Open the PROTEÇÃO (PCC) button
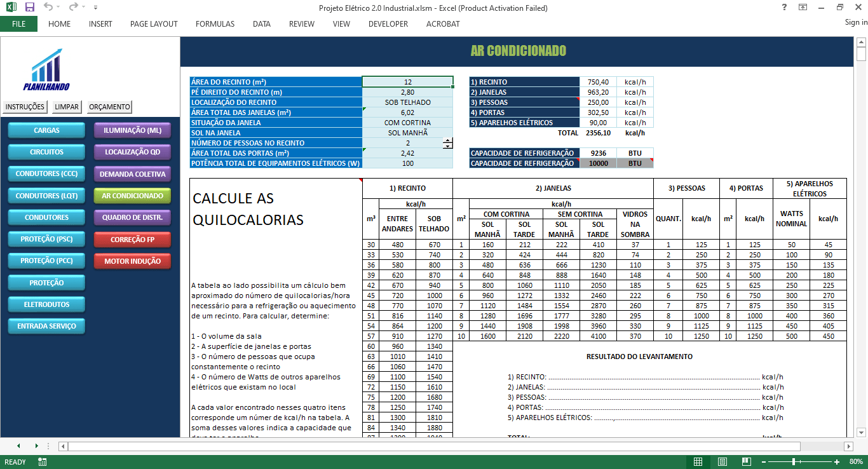Viewport: 868px width, 469px height. [46, 261]
